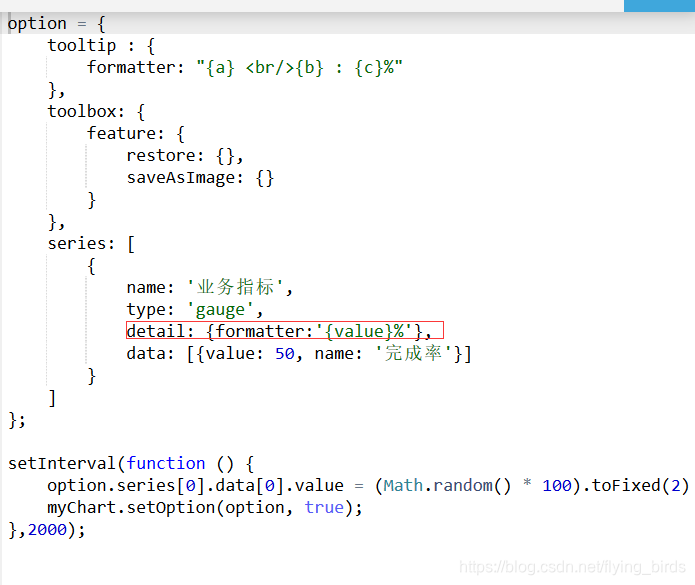The height and width of the screenshot is (585, 695).
Task: Click the 'setInterval(function () {' line
Action: pos(131,464)
